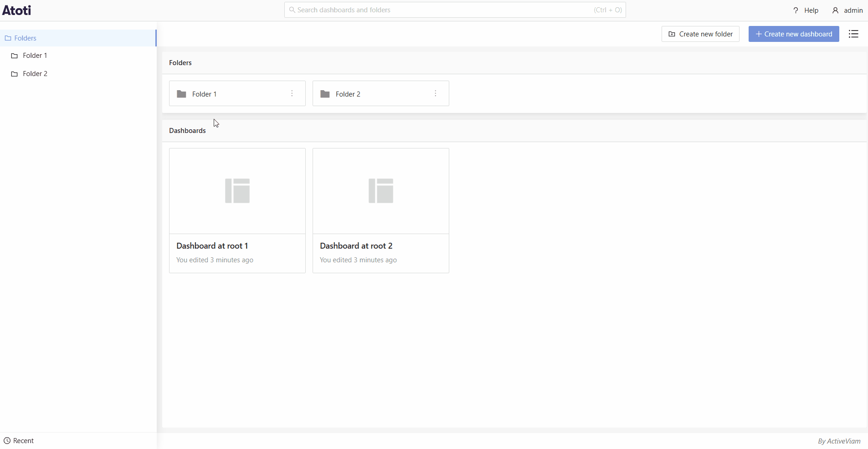Image resolution: width=868 pixels, height=449 pixels.
Task: Click the Create new folder button
Action: pyautogui.click(x=701, y=34)
